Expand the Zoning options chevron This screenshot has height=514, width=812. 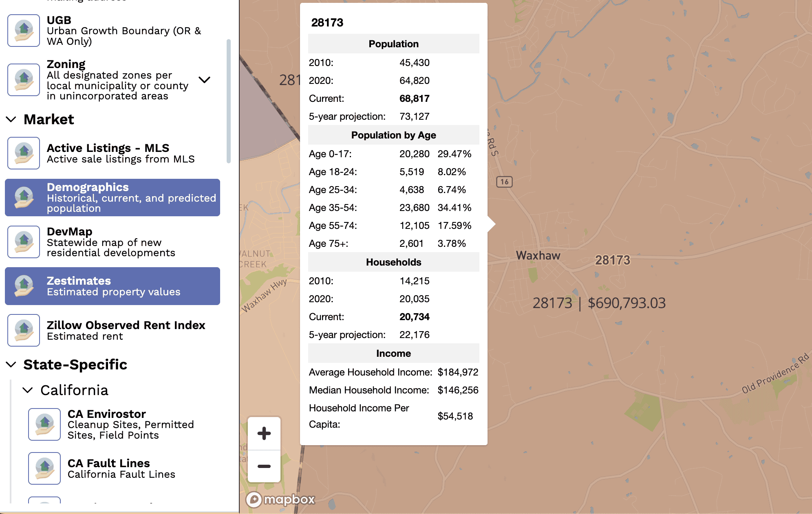pos(204,80)
